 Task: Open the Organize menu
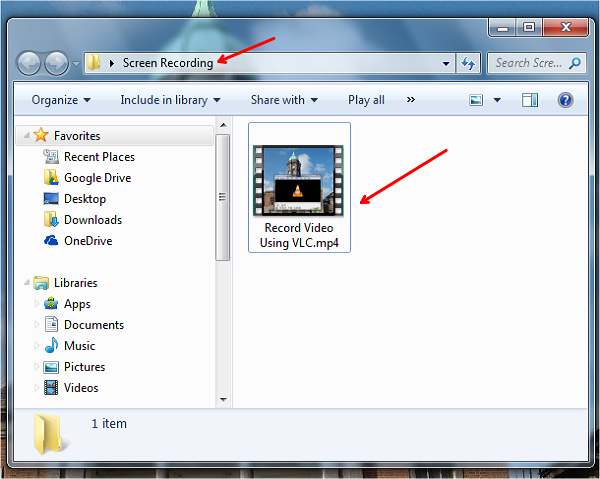[61, 100]
